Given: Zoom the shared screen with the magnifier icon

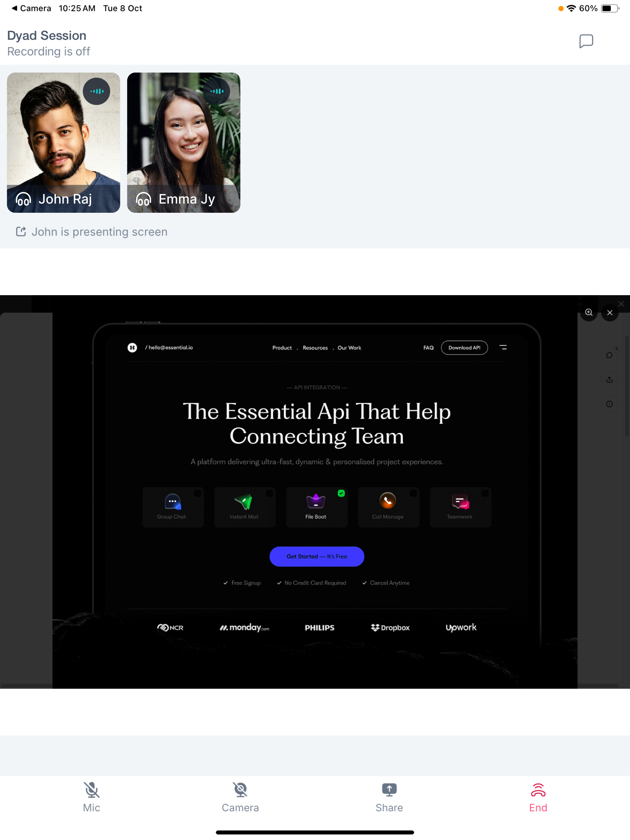Looking at the screenshot, I should [x=588, y=312].
